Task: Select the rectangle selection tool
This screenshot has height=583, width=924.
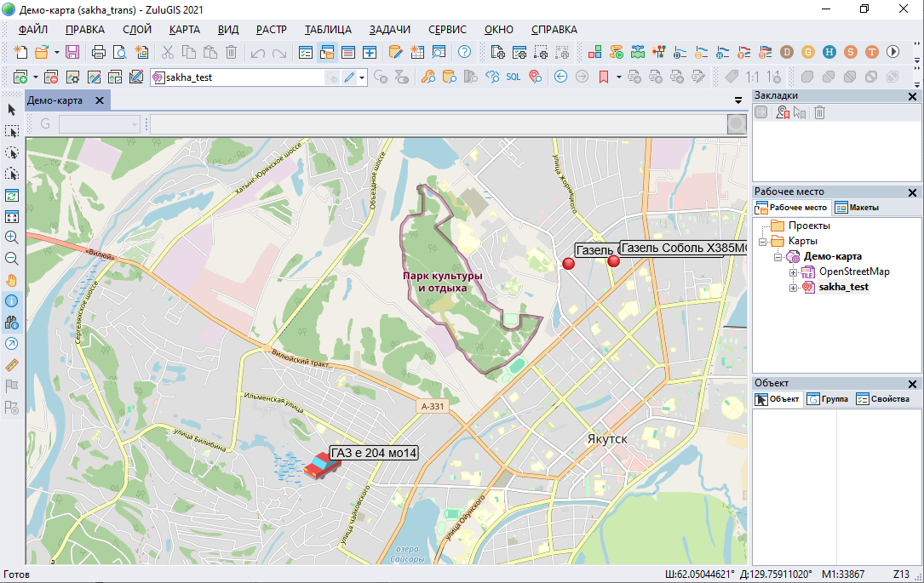Action: (x=12, y=131)
